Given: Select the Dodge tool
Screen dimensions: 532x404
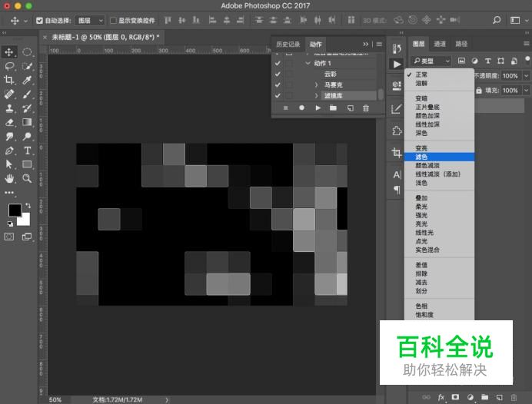Looking at the screenshot, I should (27, 137).
